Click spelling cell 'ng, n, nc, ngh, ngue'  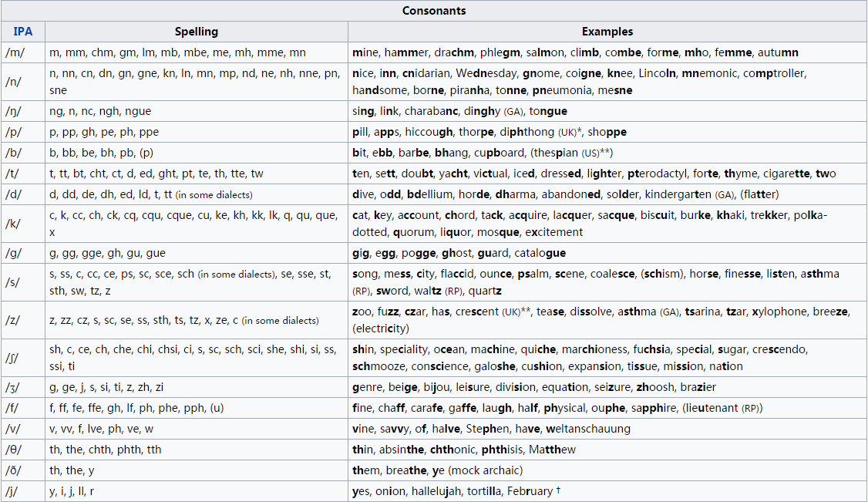coord(197,111)
